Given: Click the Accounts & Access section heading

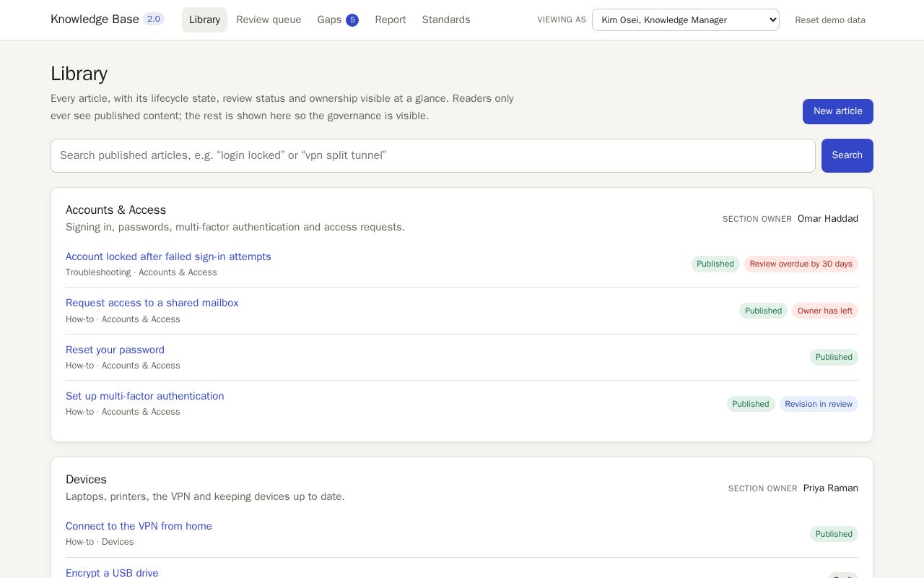Looking at the screenshot, I should click(x=115, y=210).
